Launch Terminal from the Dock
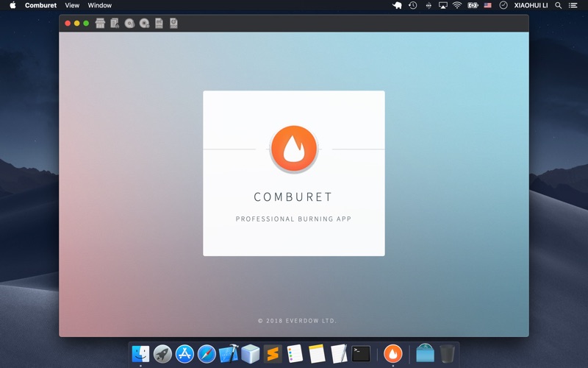 [361, 354]
